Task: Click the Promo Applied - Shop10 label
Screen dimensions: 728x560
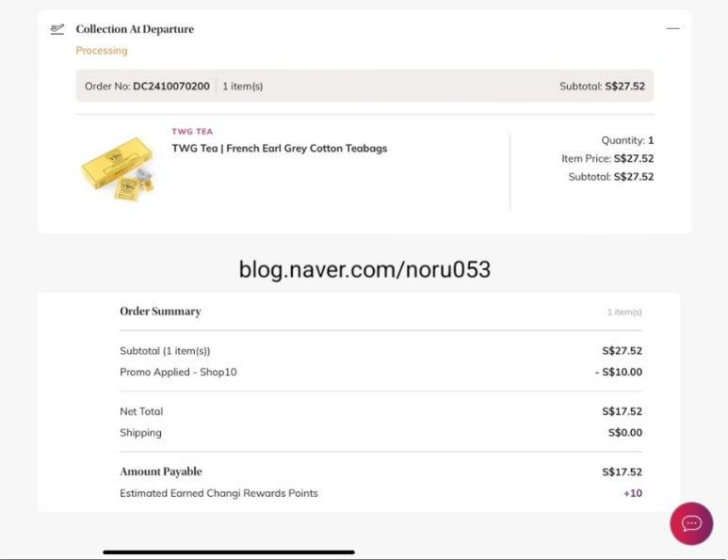Action: point(178,372)
